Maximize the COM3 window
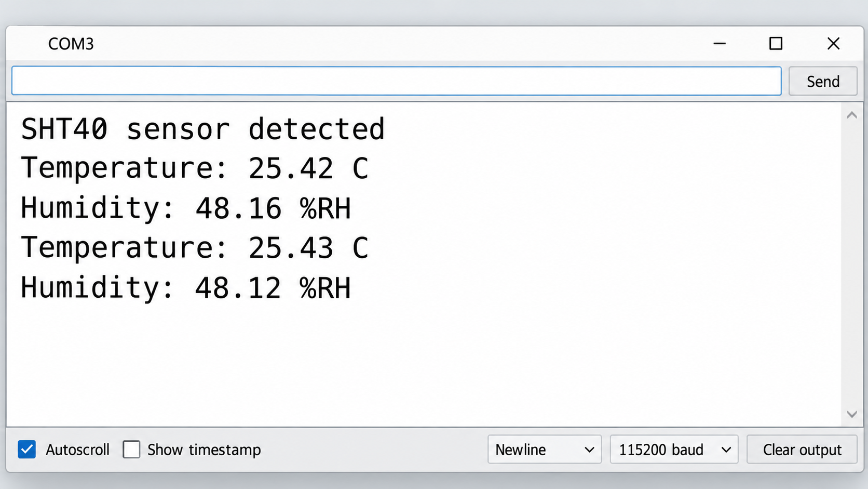The image size is (868, 489). [x=776, y=44]
